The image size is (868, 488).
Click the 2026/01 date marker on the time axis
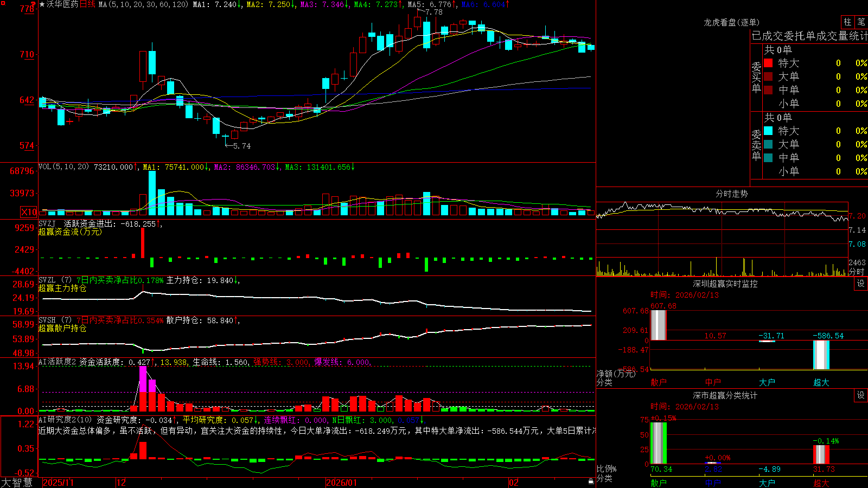pyautogui.click(x=342, y=483)
